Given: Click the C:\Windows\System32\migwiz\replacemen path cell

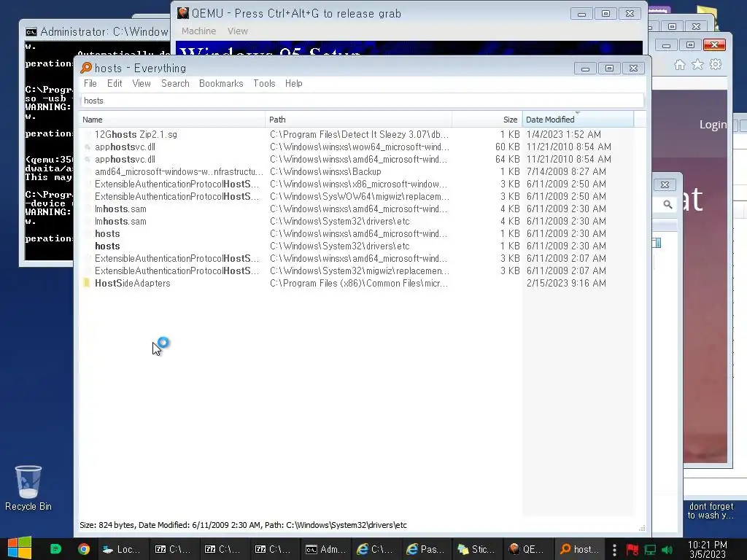Looking at the screenshot, I should [x=359, y=271].
